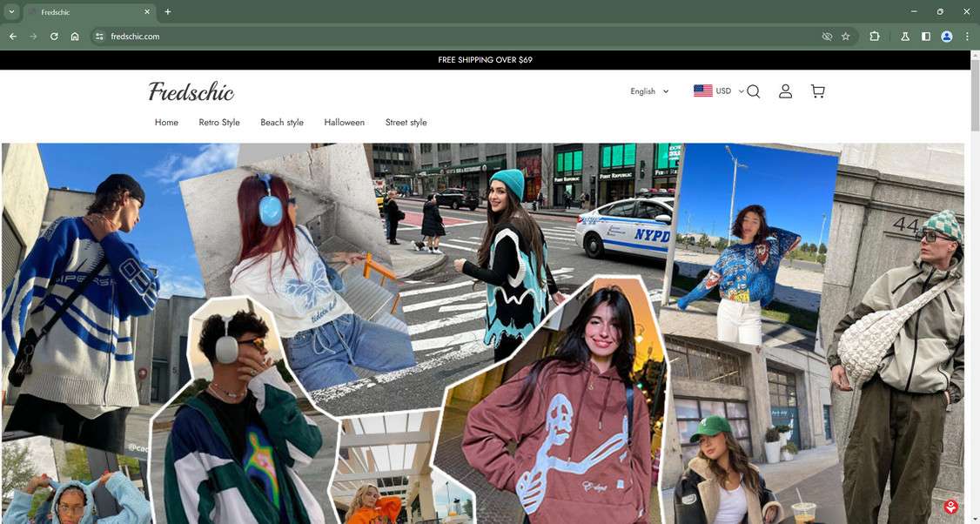Open Chrome Labs flask icon
Viewport: 980px width, 524px height.
point(905,37)
